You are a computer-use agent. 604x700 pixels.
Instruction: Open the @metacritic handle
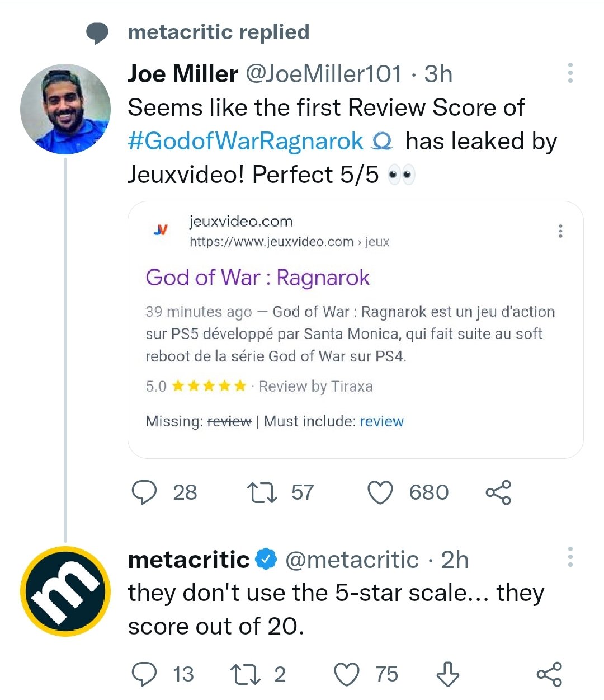pyautogui.click(x=352, y=560)
